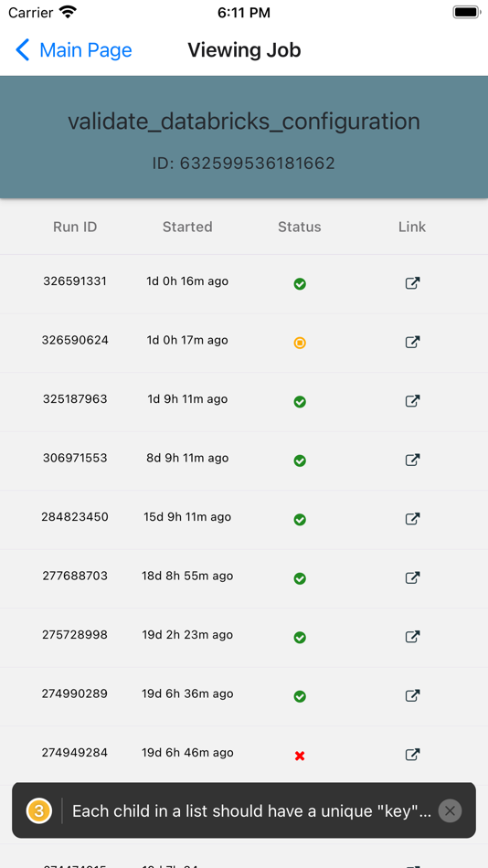Screen dimensions: 488x868
Task: Open external link for run 326591331
Action: pyautogui.click(x=412, y=283)
